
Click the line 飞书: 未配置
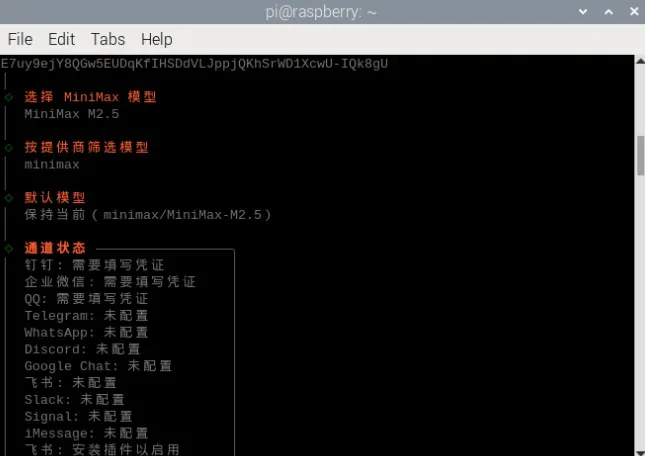pyautogui.click(x=70, y=383)
